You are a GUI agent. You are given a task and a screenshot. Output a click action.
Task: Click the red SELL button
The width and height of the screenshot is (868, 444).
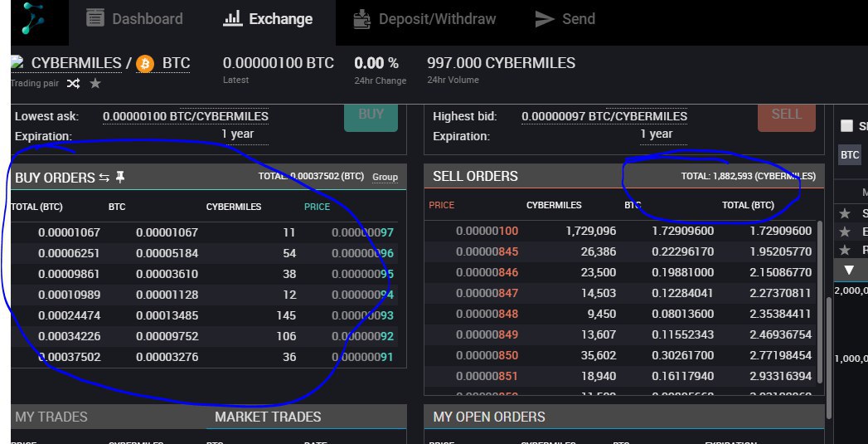[787, 116]
